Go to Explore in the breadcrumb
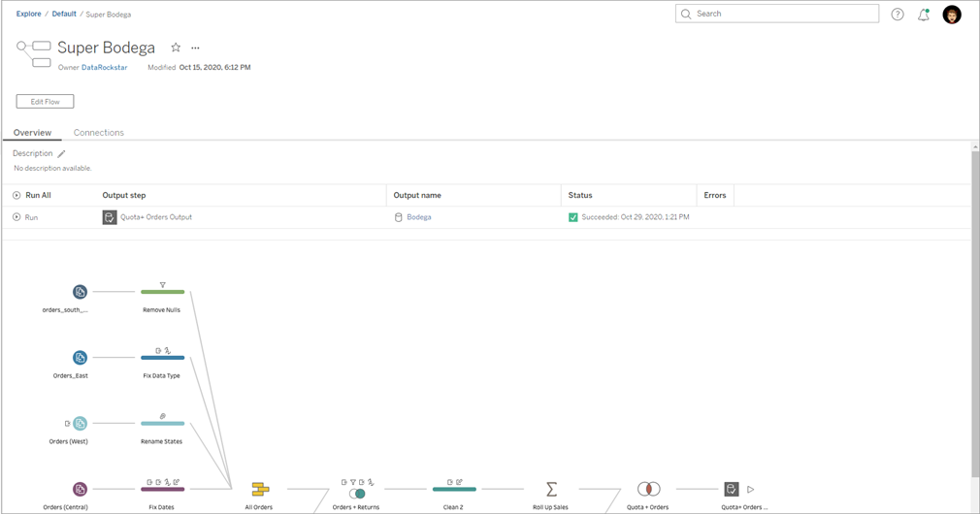This screenshot has height=514, width=980. pos(28,15)
